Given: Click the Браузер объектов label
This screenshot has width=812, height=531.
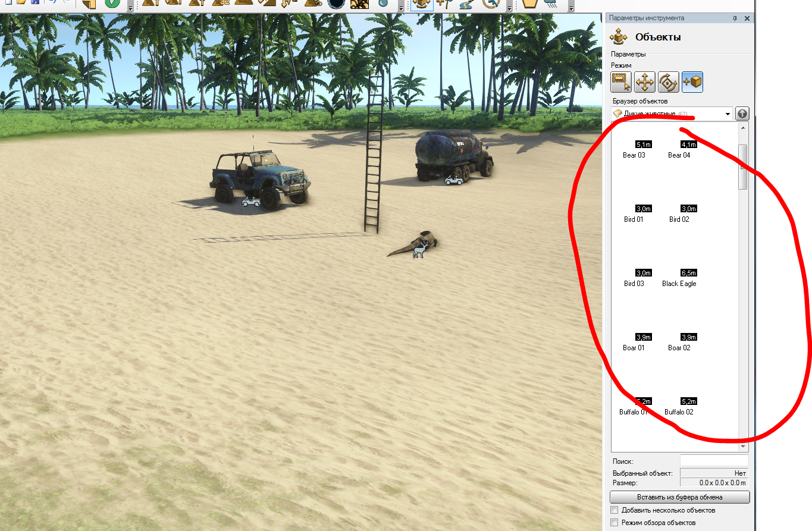Looking at the screenshot, I should pyautogui.click(x=640, y=102).
